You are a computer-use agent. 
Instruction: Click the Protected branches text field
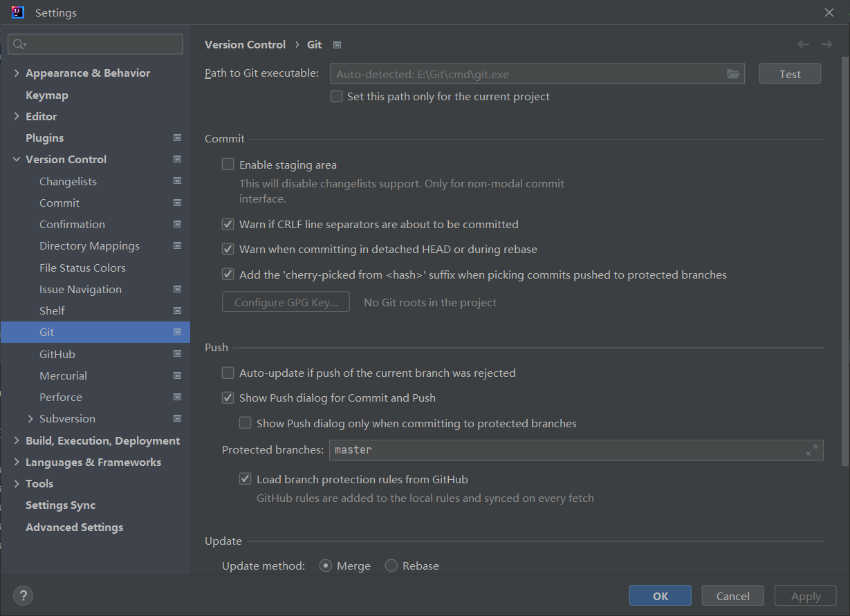pos(576,450)
